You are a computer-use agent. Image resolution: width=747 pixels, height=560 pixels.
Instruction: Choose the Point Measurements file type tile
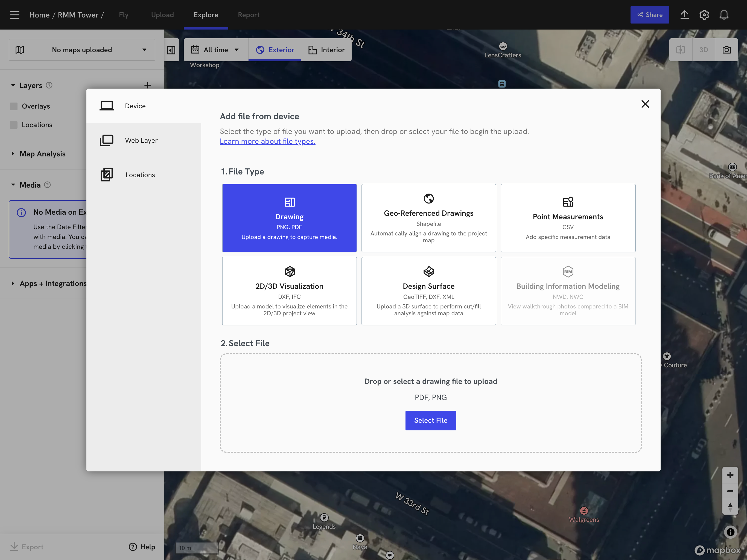(568, 218)
